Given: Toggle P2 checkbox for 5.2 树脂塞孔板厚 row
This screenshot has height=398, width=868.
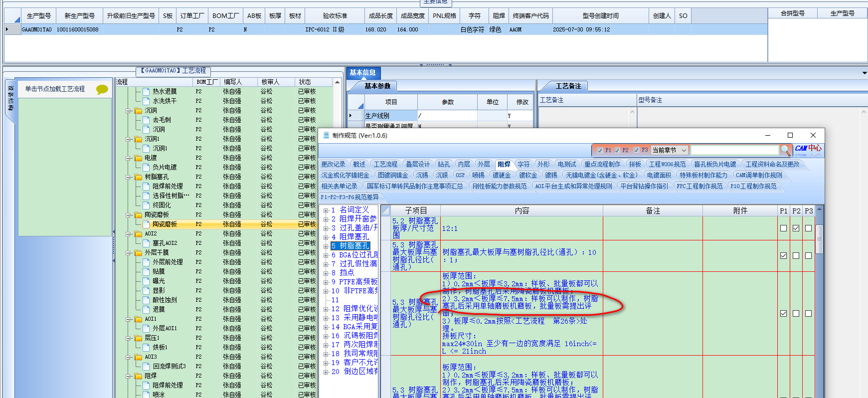Looking at the screenshot, I should (x=796, y=228).
